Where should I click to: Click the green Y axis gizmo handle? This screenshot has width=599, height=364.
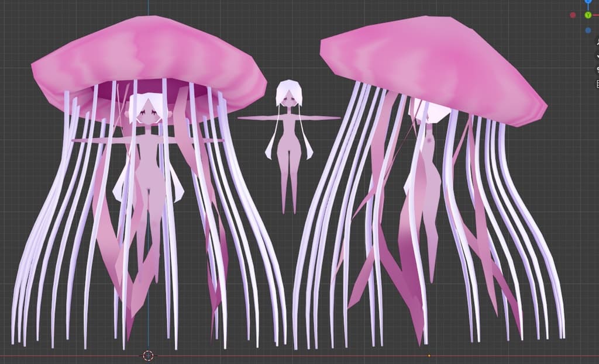click(x=588, y=15)
